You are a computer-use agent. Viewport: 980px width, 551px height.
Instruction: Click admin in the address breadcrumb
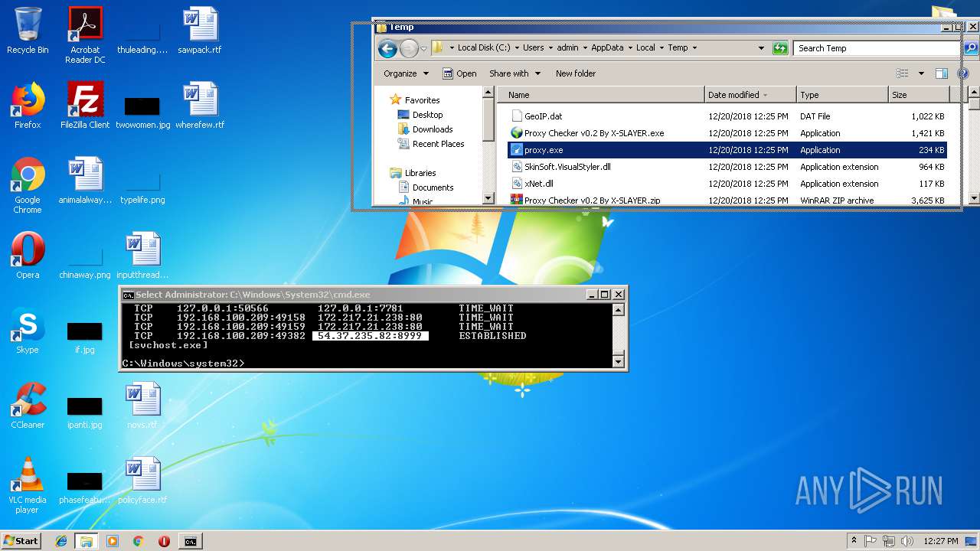567,47
